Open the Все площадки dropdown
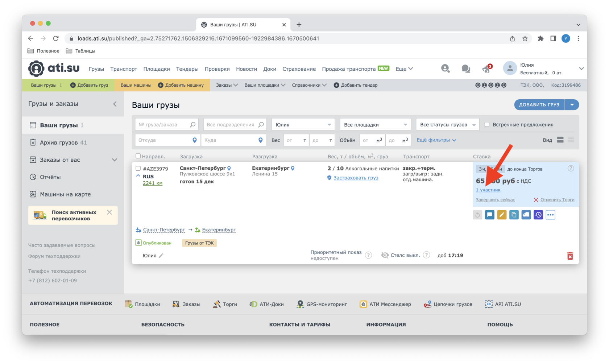This screenshot has height=364, width=609. (x=375, y=125)
